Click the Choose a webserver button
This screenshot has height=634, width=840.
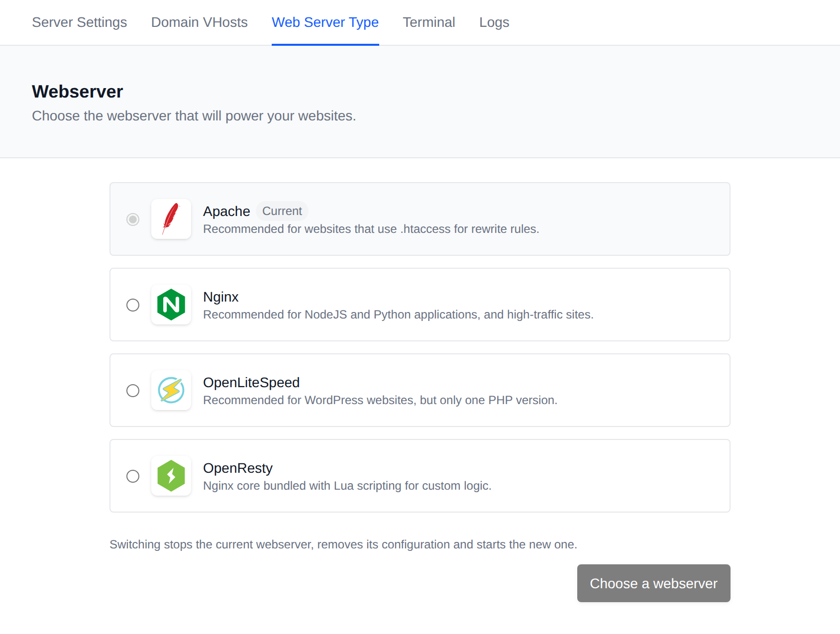tap(654, 583)
